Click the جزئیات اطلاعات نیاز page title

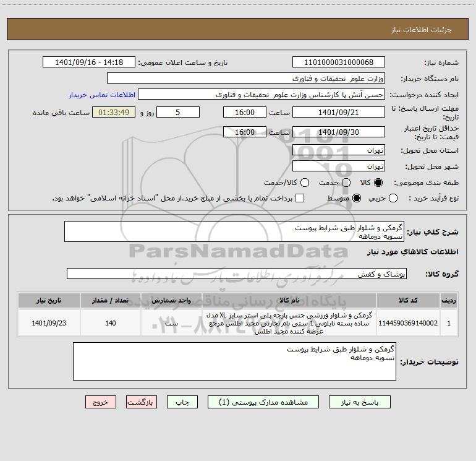pyautogui.click(x=421, y=30)
